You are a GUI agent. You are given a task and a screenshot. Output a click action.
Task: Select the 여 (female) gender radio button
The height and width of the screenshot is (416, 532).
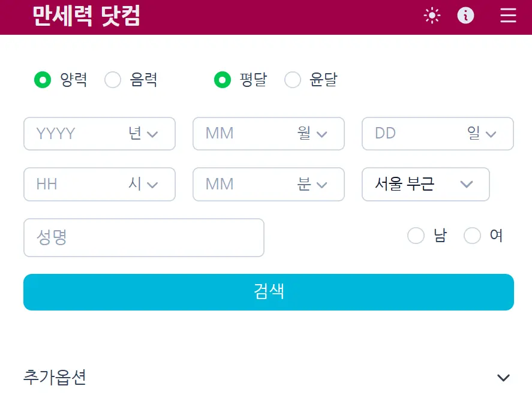pyautogui.click(x=472, y=236)
